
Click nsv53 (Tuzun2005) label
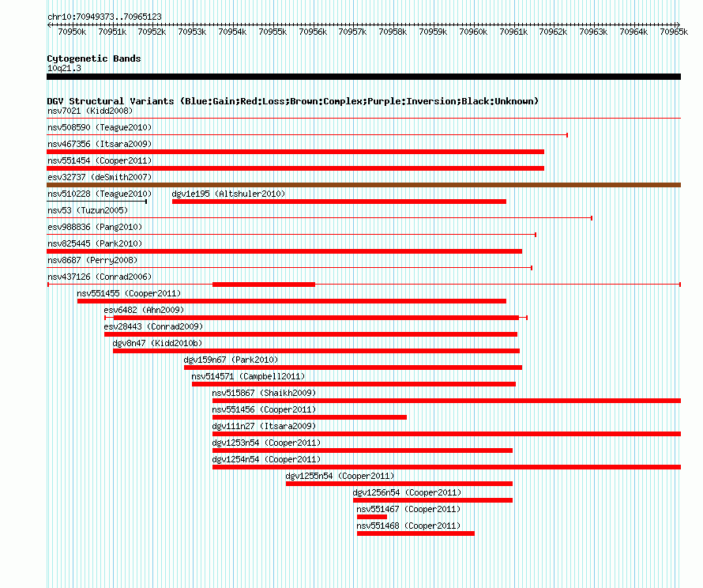88,210
